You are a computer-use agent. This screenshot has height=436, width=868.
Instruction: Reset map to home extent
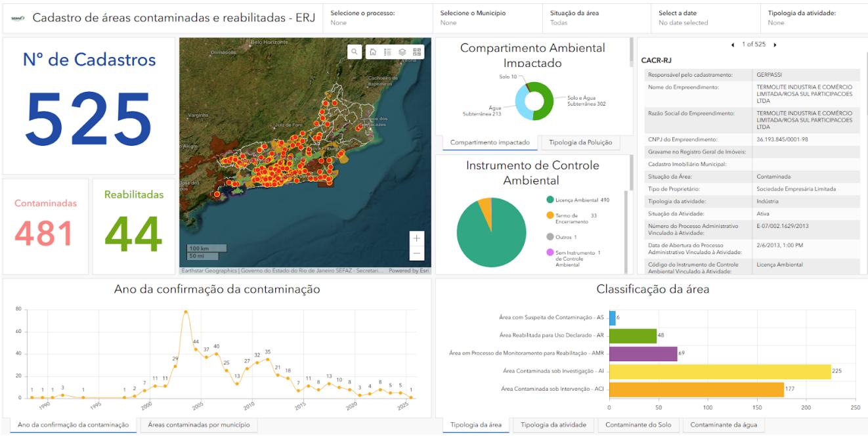point(373,52)
